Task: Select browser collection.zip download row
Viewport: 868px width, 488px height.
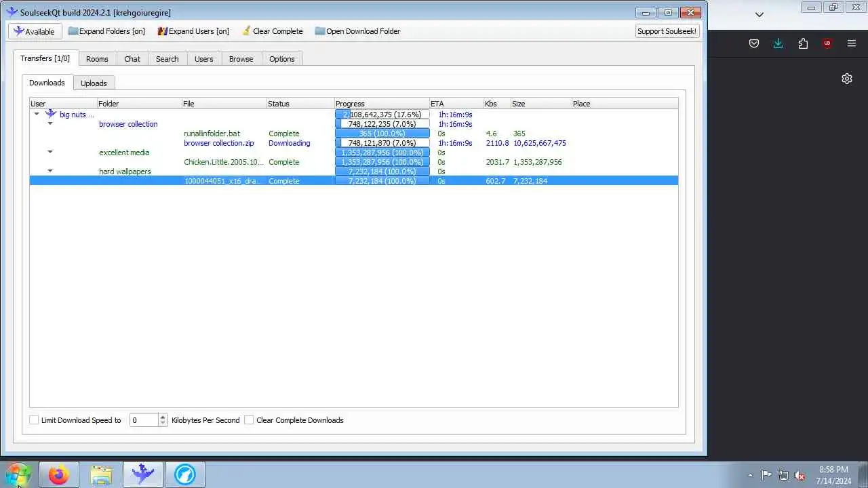Action: 353,143
